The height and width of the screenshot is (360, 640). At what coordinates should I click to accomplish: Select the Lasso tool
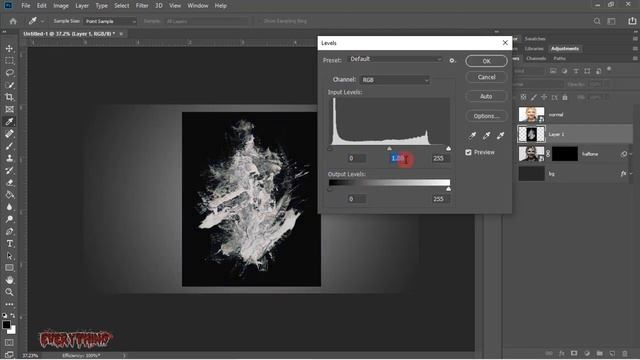[x=9, y=73]
